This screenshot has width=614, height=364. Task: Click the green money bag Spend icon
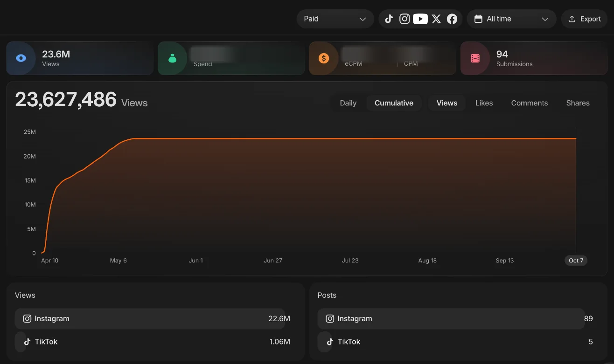click(172, 58)
